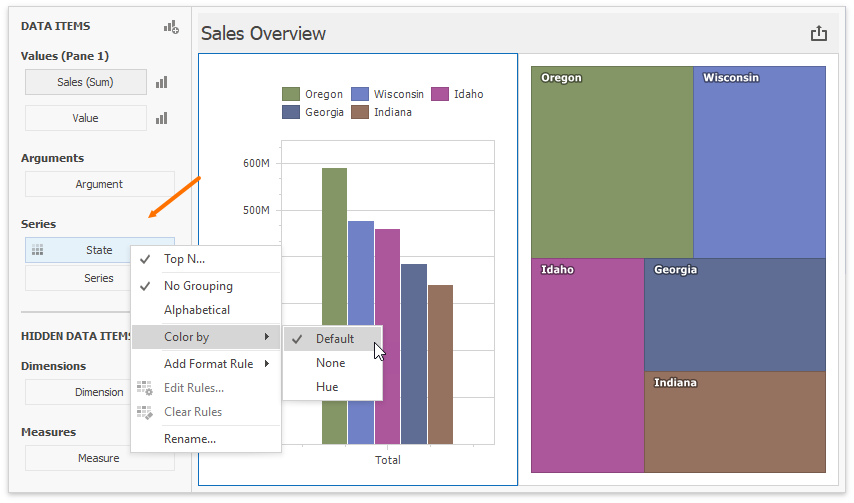Click the Edit Rules gear icon
854x503 pixels.
(144, 388)
